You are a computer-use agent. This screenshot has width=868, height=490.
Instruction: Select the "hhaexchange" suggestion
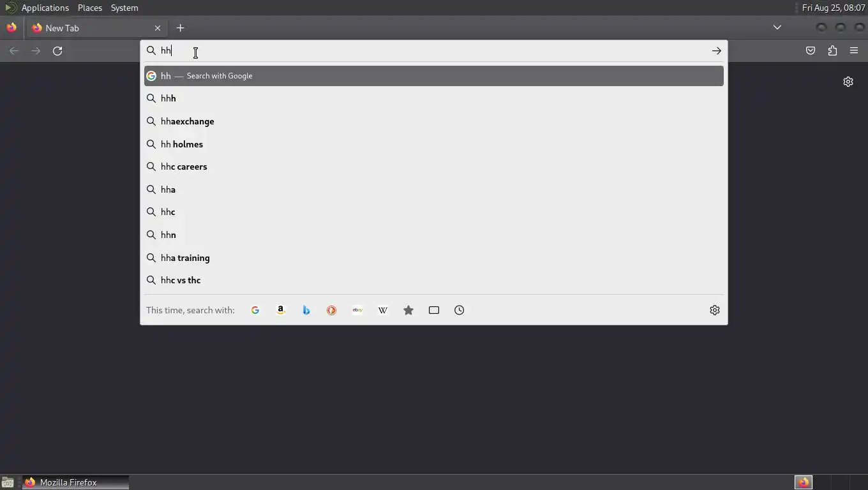434,121
